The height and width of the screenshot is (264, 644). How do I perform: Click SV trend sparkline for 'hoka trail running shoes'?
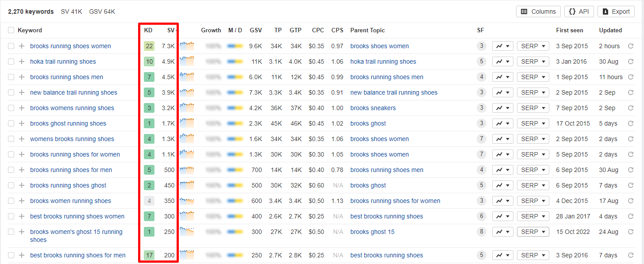187,61
